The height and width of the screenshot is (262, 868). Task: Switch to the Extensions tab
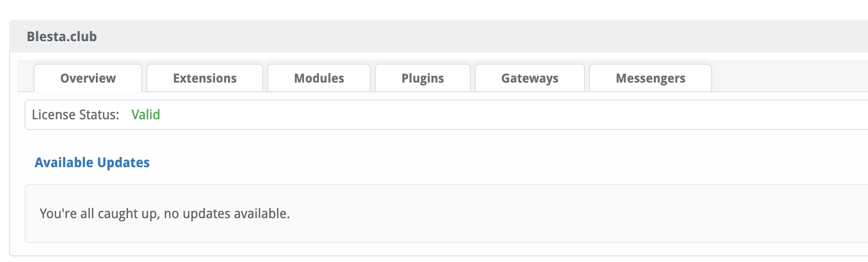coord(205,78)
